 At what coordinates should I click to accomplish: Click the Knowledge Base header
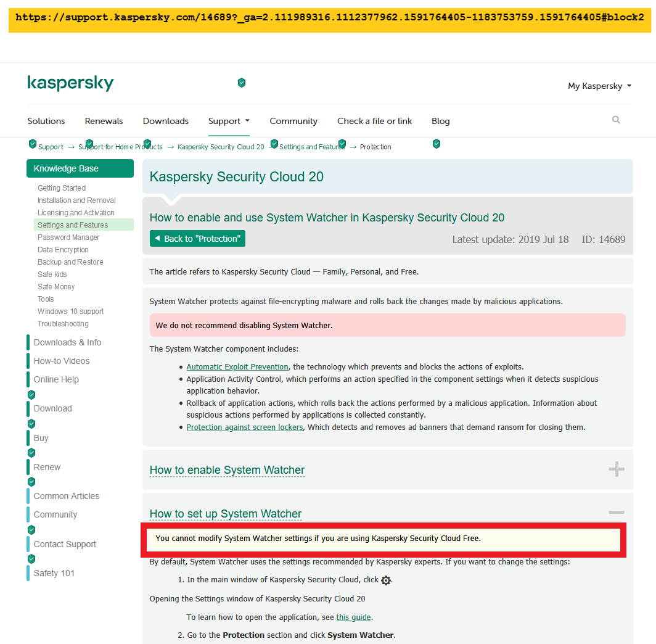tap(80, 168)
